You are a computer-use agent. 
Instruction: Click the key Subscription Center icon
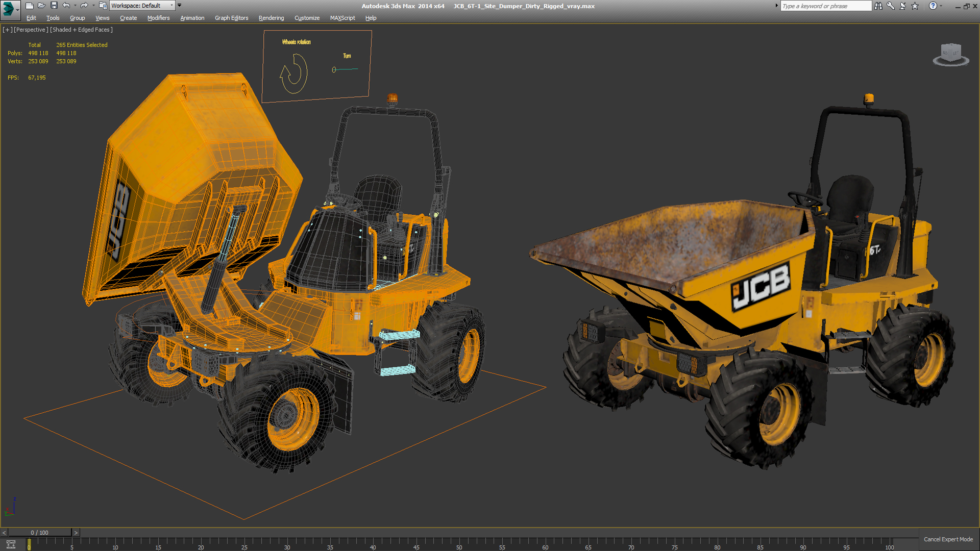tap(890, 6)
